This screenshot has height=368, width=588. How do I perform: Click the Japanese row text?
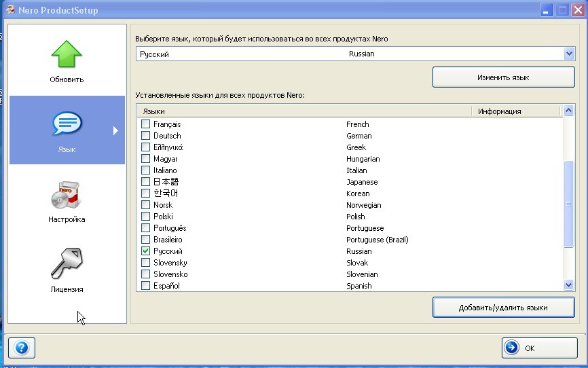pyautogui.click(x=362, y=182)
